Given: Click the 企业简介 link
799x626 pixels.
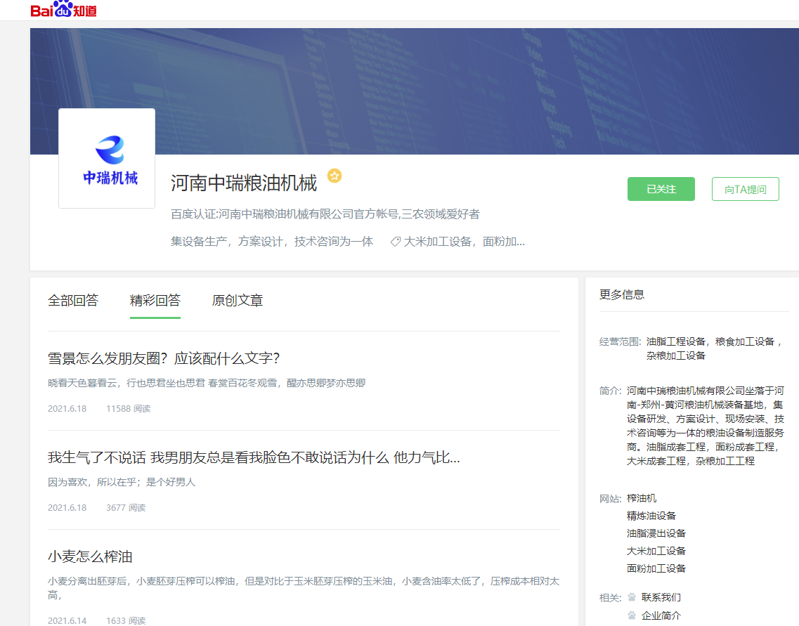Looking at the screenshot, I should point(661,615).
